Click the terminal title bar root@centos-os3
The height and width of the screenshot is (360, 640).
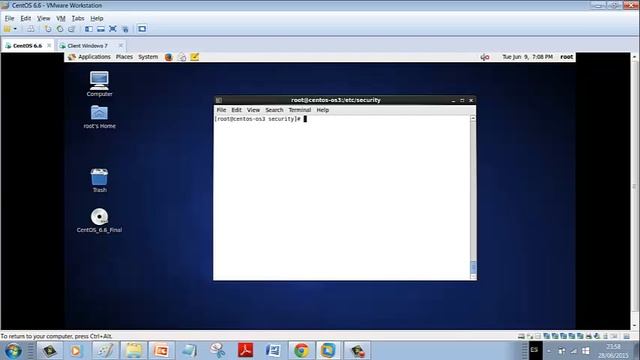point(336,100)
